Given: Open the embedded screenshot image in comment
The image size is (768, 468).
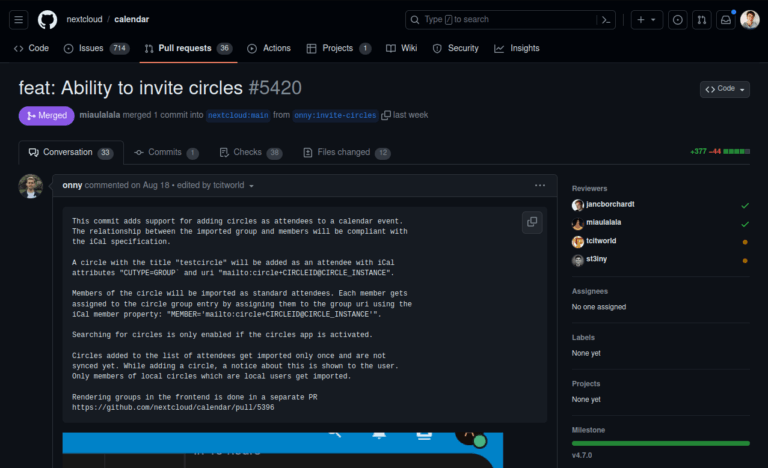Looking at the screenshot, I should pyautogui.click(x=283, y=450).
